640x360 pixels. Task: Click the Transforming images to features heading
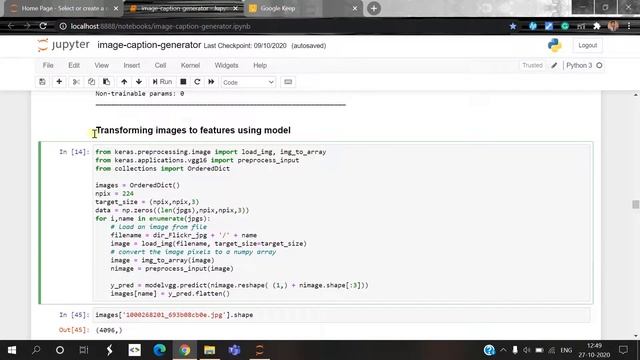[x=193, y=130]
